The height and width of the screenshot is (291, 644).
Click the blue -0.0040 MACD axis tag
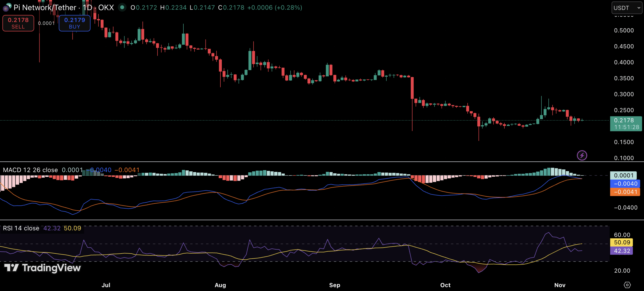625,184
